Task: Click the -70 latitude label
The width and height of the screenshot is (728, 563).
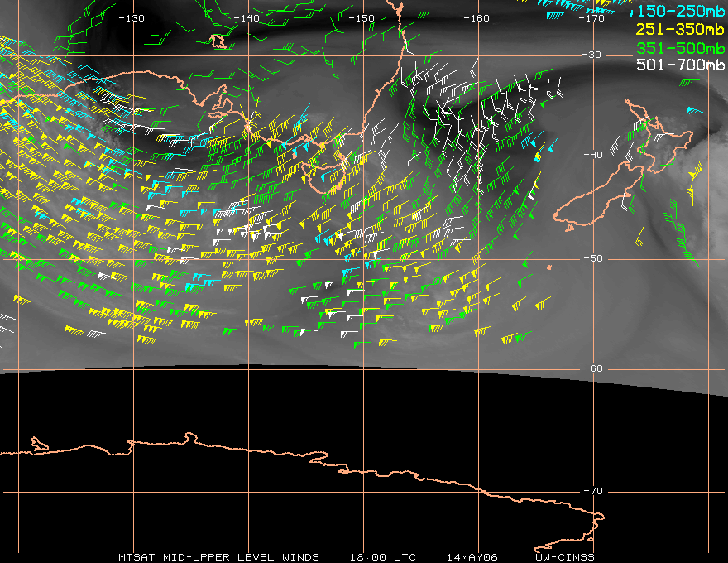Action: pyautogui.click(x=593, y=491)
